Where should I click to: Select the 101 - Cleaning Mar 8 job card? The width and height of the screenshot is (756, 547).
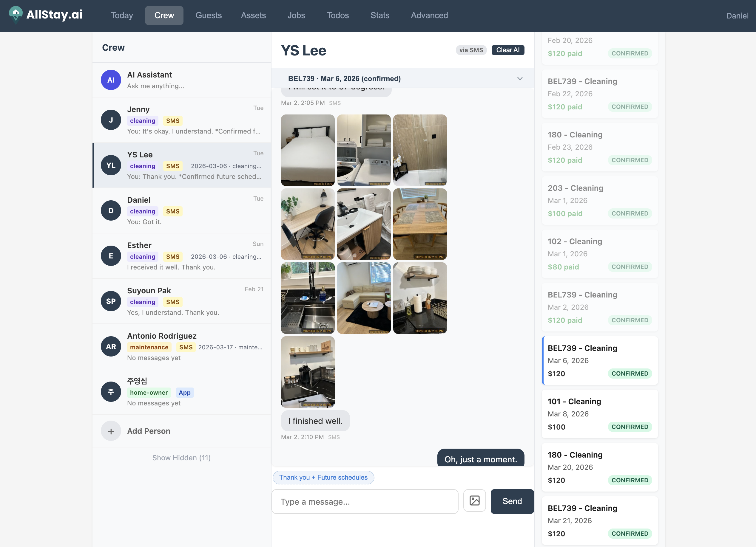point(599,414)
